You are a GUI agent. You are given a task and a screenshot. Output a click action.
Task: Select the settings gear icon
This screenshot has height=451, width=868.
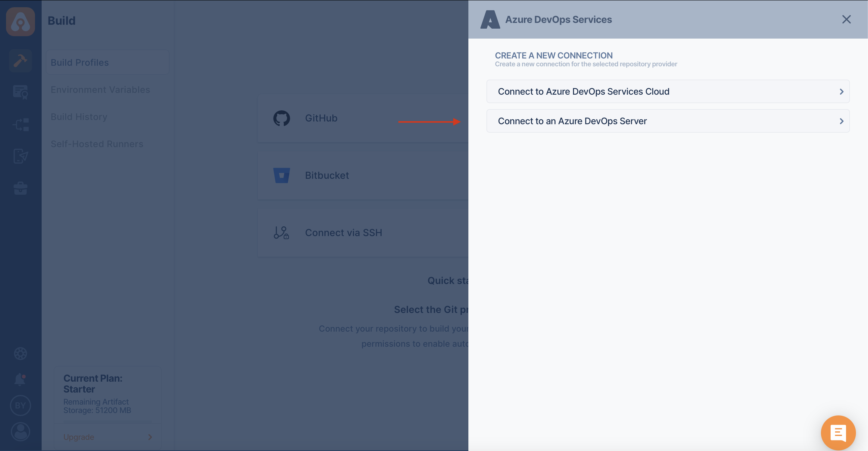pyautogui.click(x=21, y=353)
